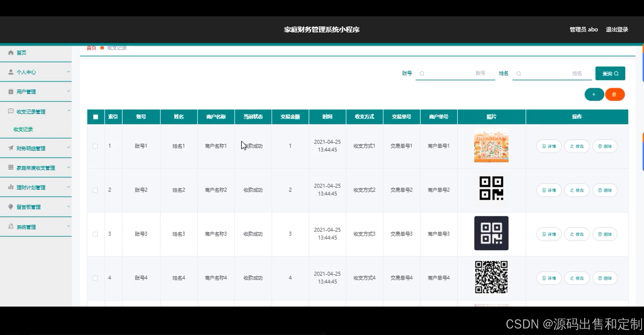Open the QR code thumbnail in row 4
This screenshot has height=335, width=644.
[x=491, y=277]
